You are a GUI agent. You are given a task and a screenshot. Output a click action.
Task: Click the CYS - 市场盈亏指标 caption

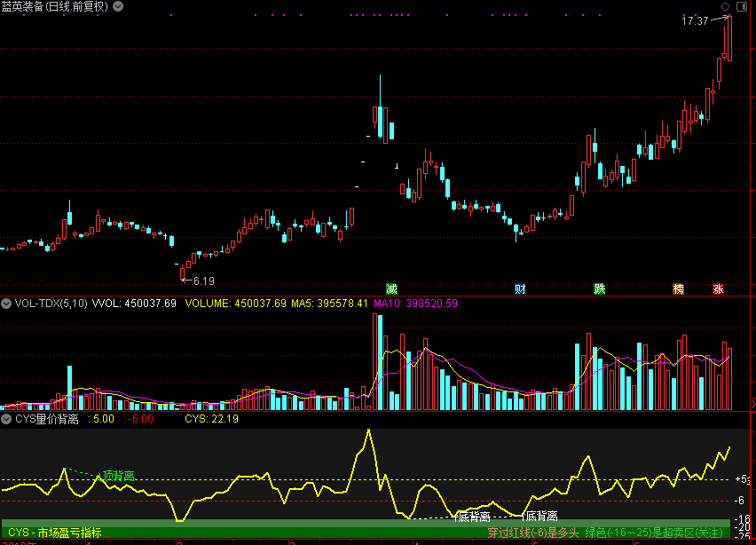click(55, 533)
